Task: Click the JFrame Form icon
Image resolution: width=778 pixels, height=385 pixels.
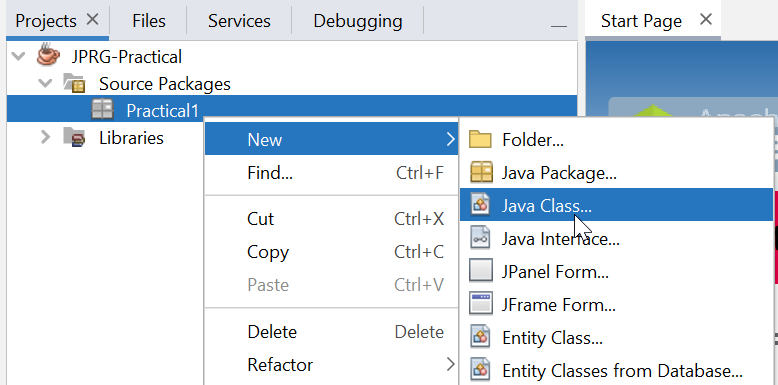Action: tap(480, 304)
